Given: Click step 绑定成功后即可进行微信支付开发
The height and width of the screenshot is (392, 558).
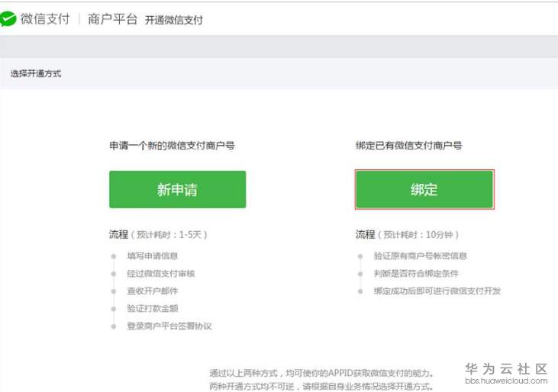Looking at the screenshot, I should 437,291.
